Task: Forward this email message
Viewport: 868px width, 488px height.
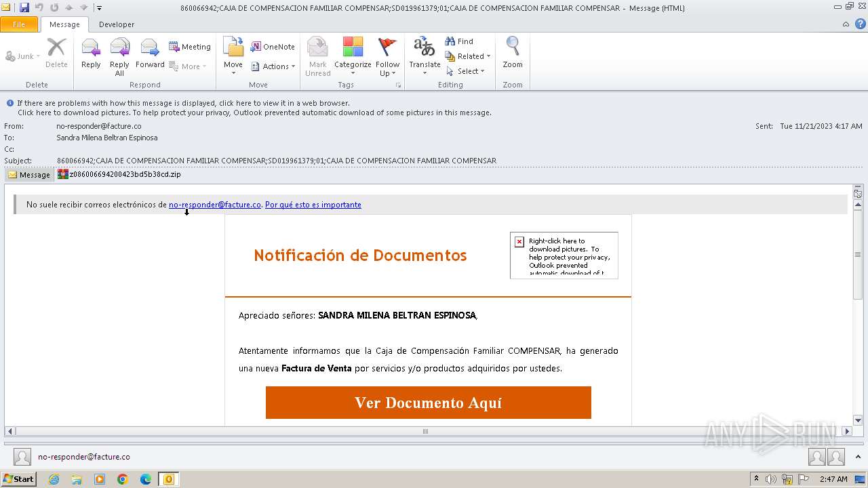Action: (150, 54)
